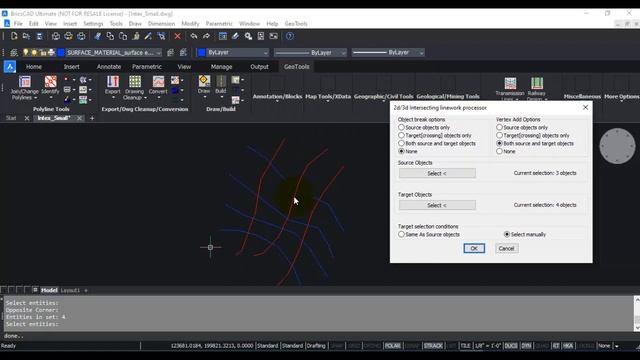Image resolution: width=640 pixels, height=360 pixels.
Task: Click the Save icon in toolbar
Action: [39, 36]
